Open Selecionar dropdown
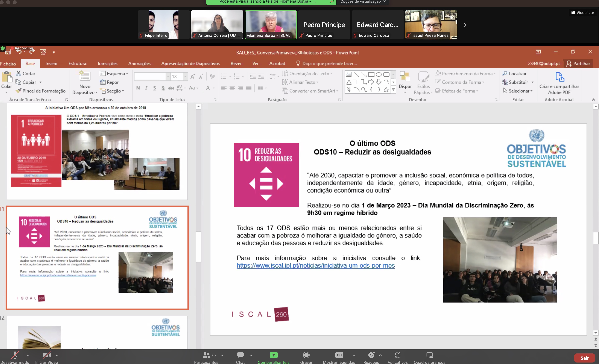Viewport: 599px width, 364px height. (x=518, y=91)
